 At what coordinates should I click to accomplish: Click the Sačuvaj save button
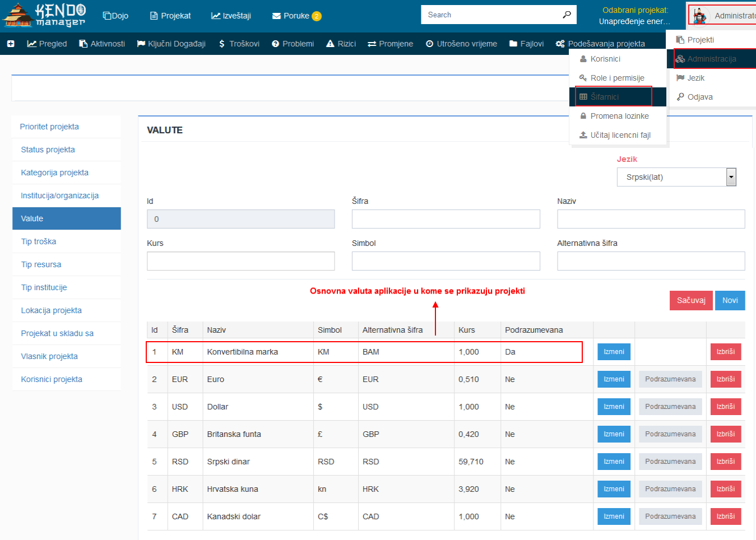click(x=691, y=300)
